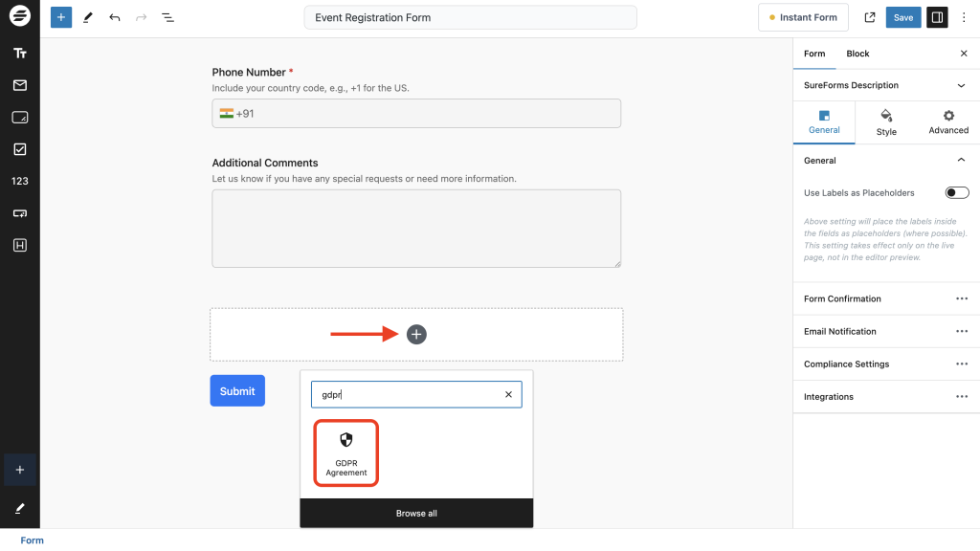Select the 123 number field icon
The image size is (980, 551).
point(19,180)
